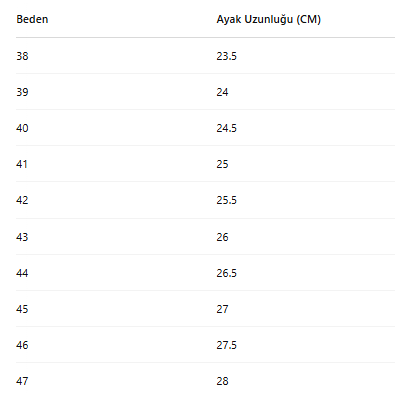Image resolution: width=395 pixels, height=393 pixels.
Task: Select size 38 cell
Action: [22, 56]
